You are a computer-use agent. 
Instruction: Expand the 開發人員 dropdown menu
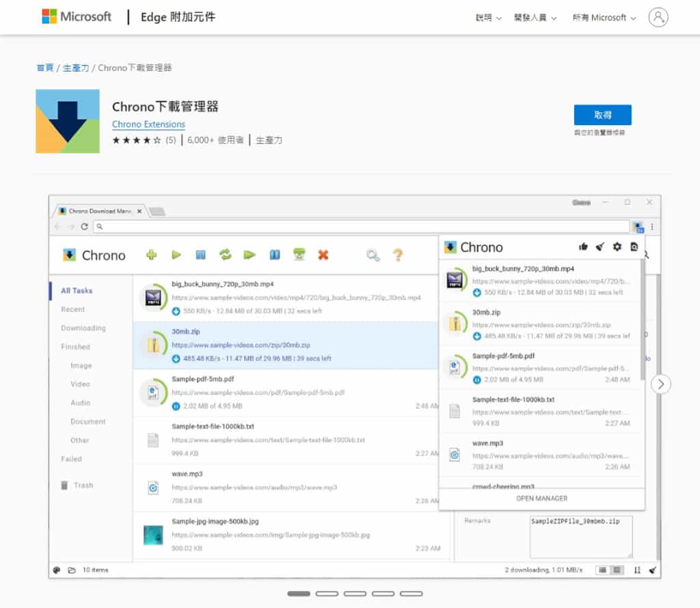[535, 18]
